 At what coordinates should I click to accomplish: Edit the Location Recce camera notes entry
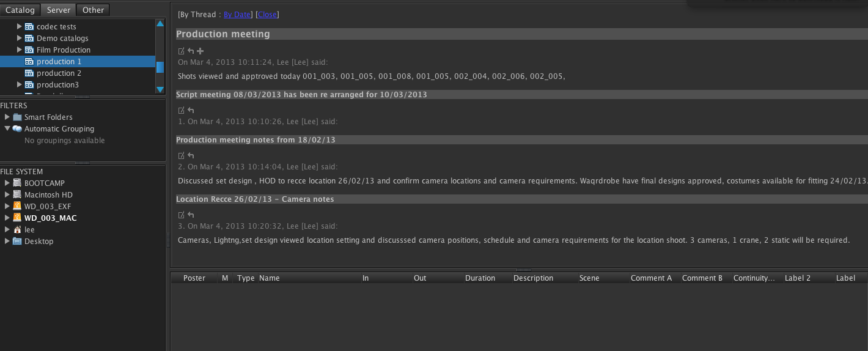pos(181,215)
